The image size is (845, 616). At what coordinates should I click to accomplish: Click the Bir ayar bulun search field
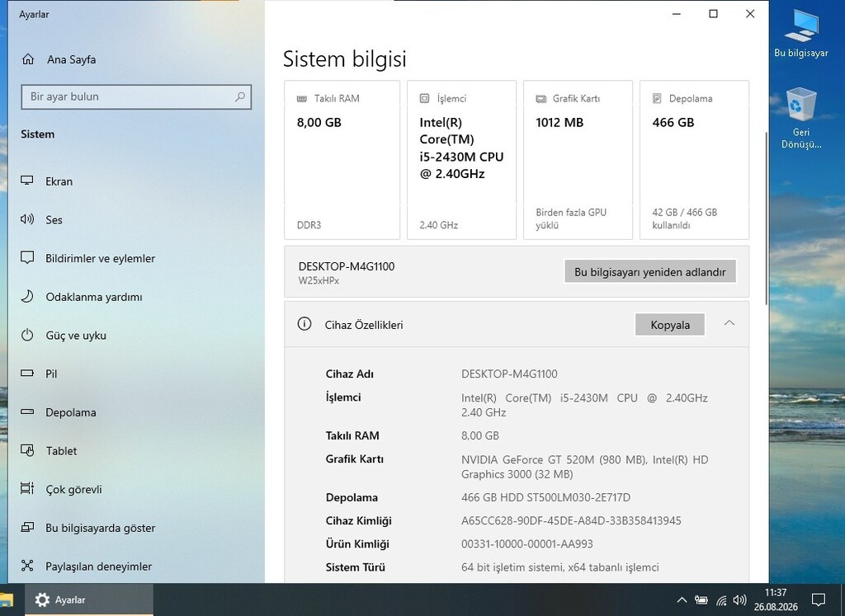coord(136,97)
